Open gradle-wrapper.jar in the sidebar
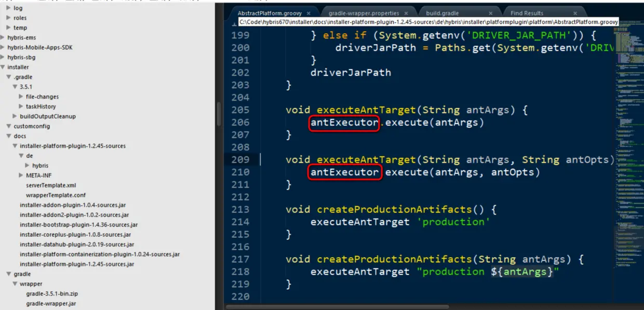Image resolution: width=644 pixels, height=310 pixels. point(51,304)
